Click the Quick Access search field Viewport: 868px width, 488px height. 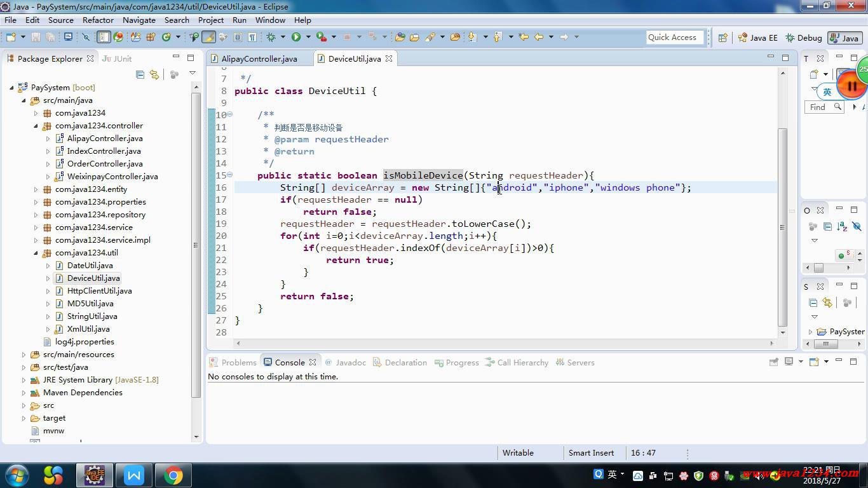click(675, 37)
